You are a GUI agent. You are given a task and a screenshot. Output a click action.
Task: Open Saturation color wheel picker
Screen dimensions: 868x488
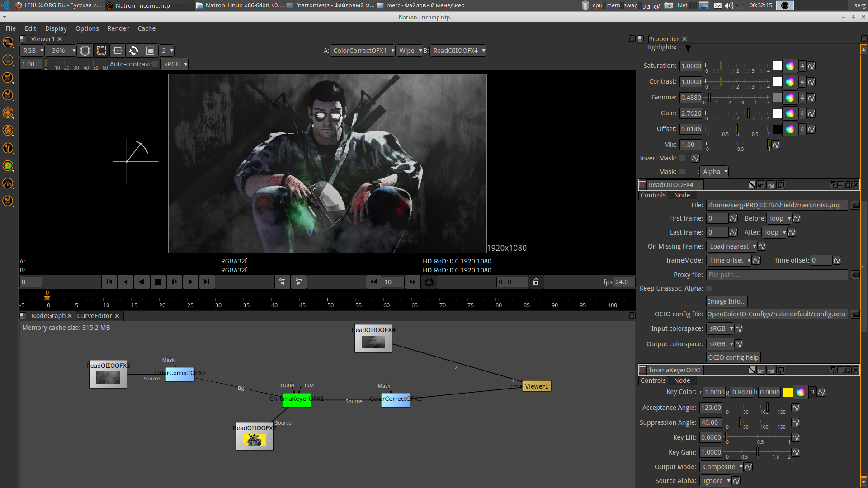coord(790,66)
